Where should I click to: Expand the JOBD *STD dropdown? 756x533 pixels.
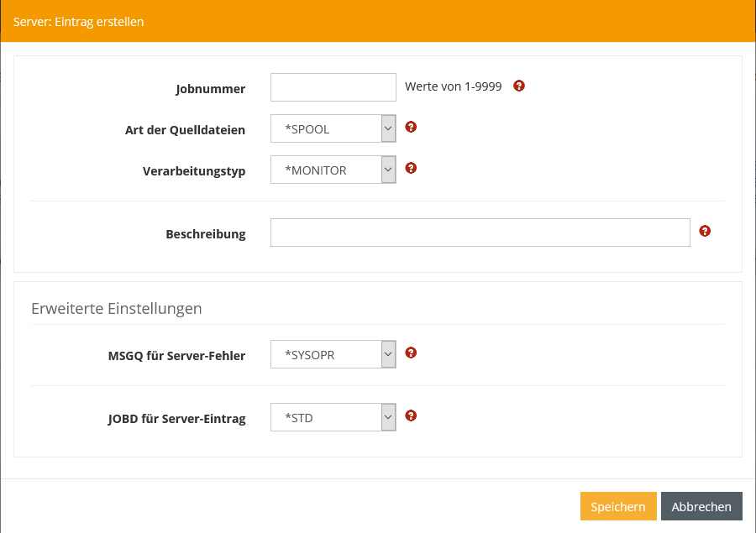point(333,417)
